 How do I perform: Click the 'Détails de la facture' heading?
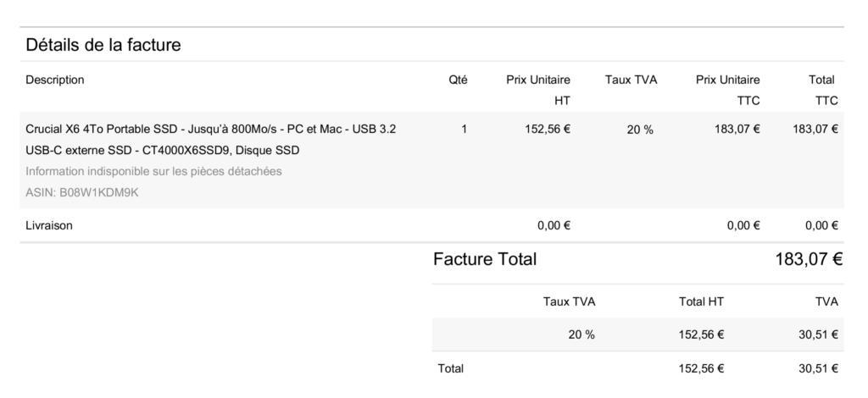pyautogui.click(x=103, y=45)
